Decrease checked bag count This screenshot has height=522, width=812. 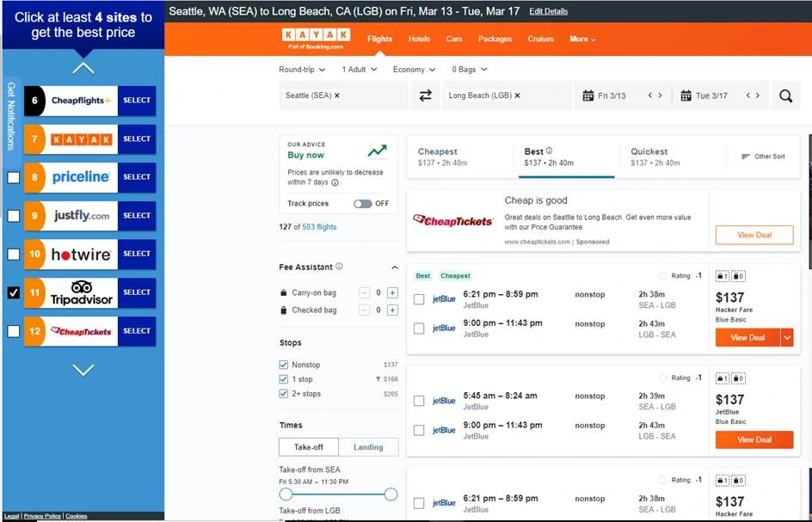tap(365, 310)
